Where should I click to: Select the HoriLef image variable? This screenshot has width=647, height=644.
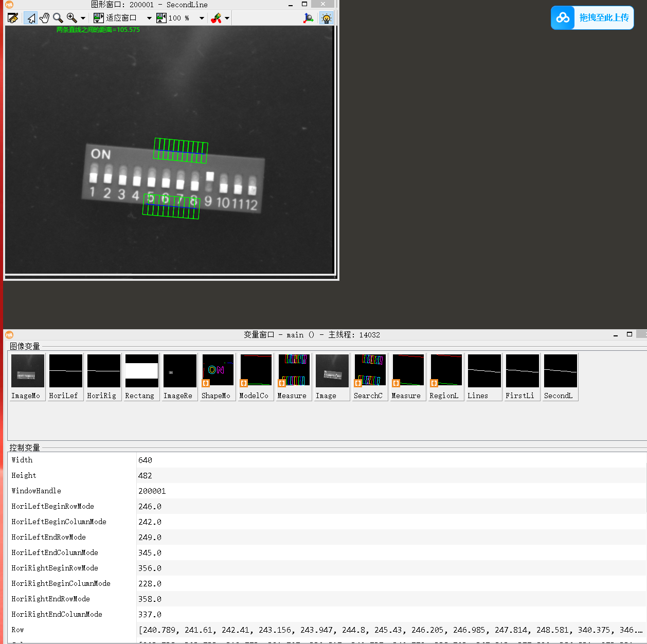[x=66, y=377]
